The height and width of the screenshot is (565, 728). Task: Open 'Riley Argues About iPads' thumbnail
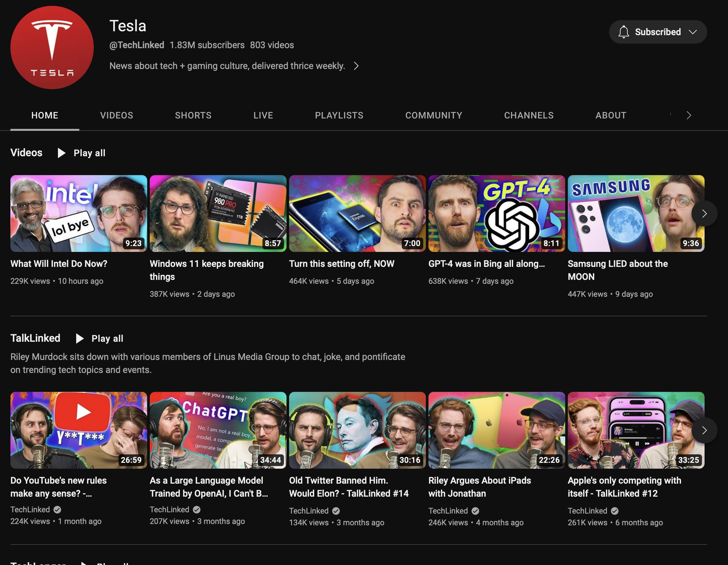496,430
